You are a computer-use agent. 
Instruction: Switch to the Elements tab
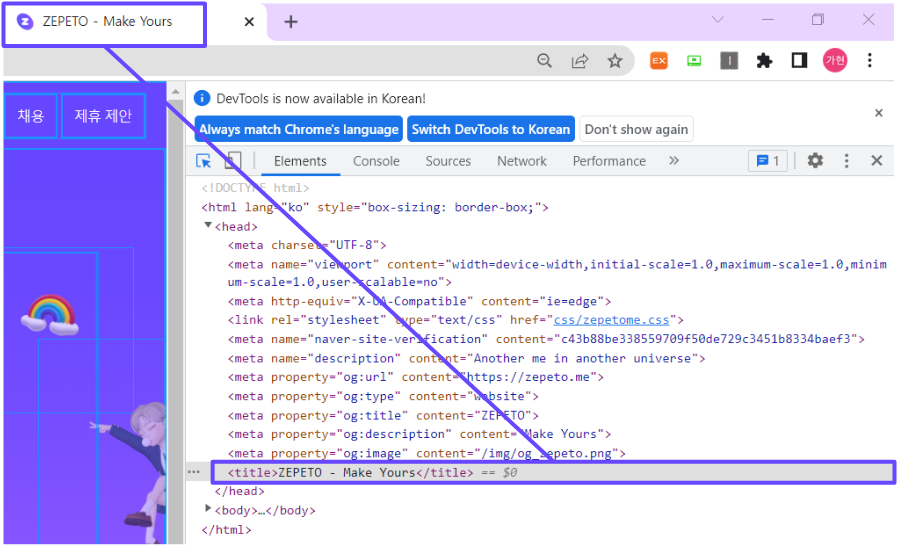pos(300,161)
